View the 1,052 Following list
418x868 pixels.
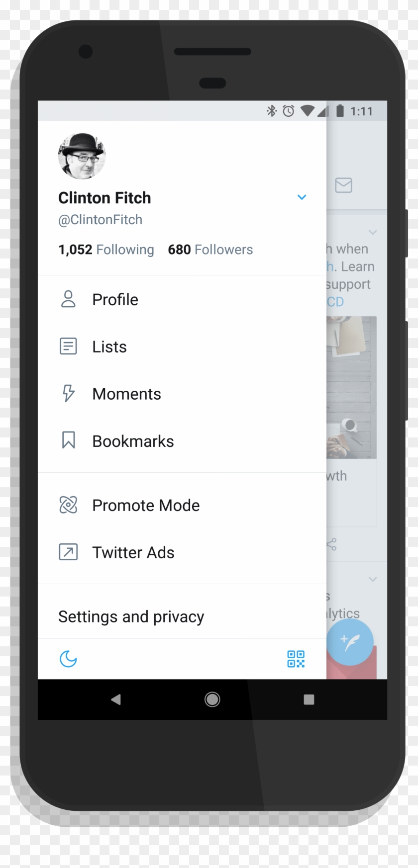pyautogui.click(x=105, y=249)
